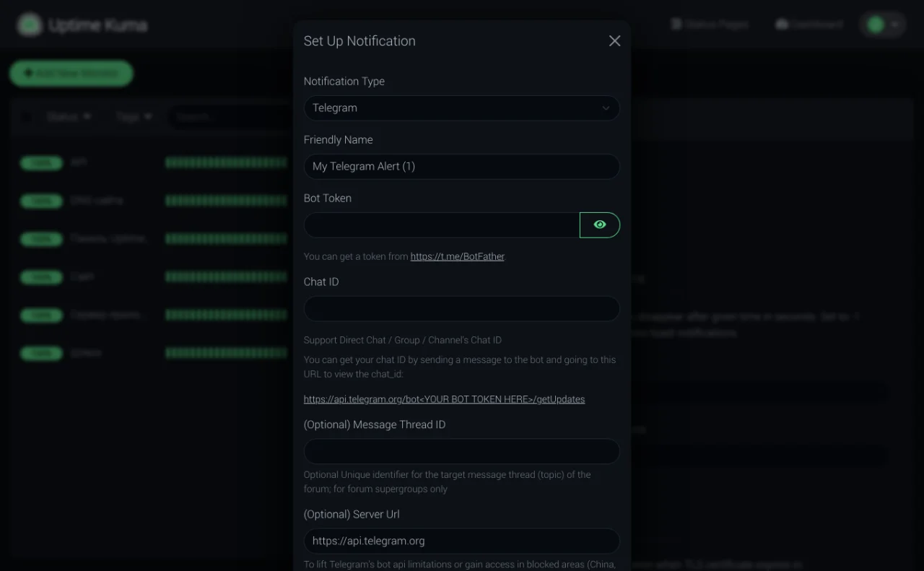Click the "Chat ID" label
924x571 pixels.
pyautogui.click(x=321, y=282)
